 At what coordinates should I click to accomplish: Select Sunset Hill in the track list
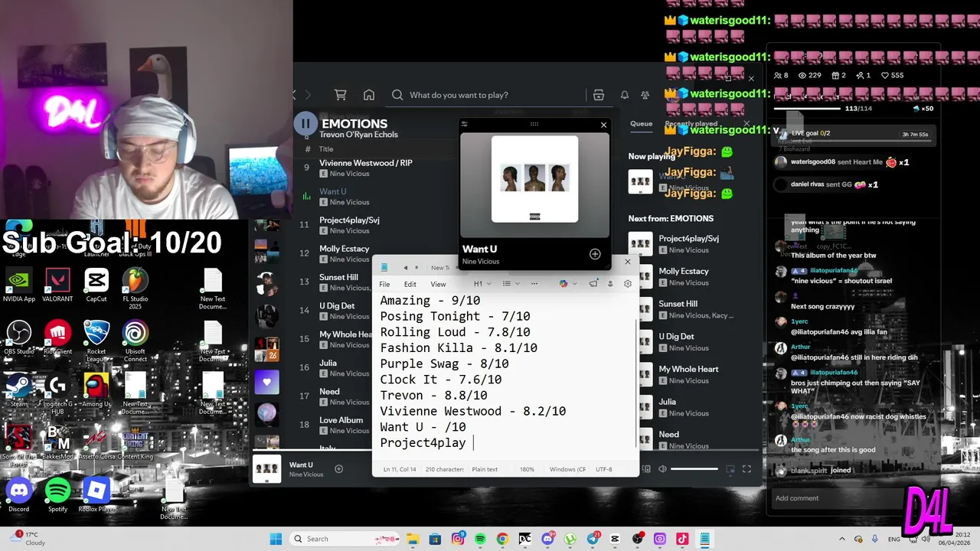pyautogui.click(x=338, y=277)
